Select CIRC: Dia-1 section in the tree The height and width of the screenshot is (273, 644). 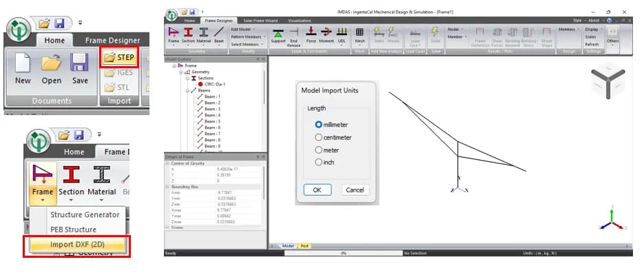[x=211, y=84]
